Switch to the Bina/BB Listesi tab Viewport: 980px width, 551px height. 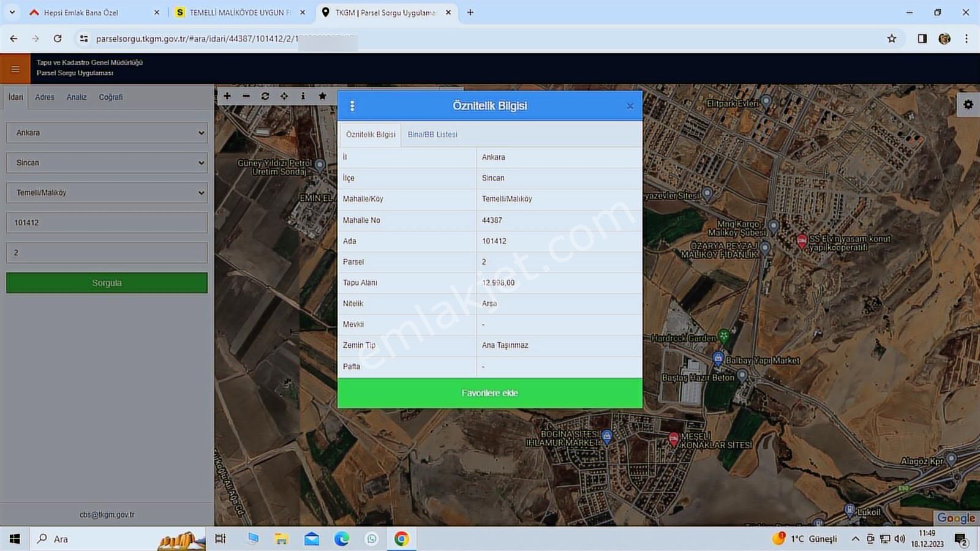(432, 135)
